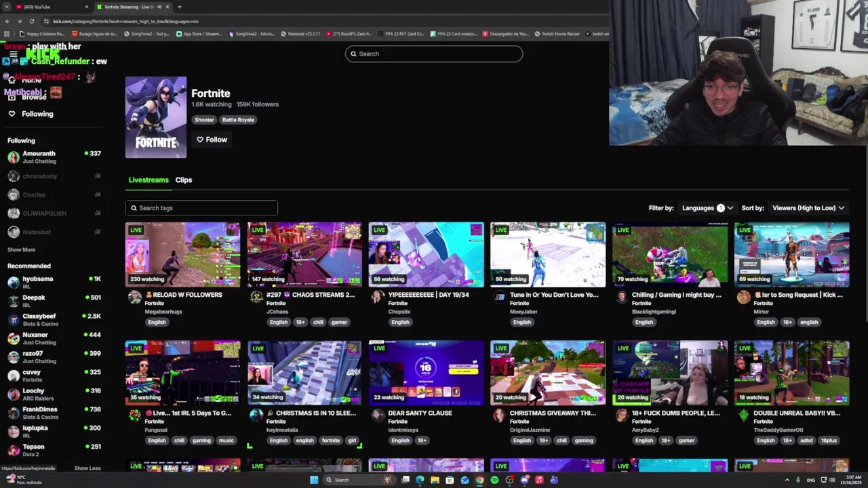Viewport: 868px width, 488px height.
Task: Open the Megabearhugs channel link
Action: 163,312
